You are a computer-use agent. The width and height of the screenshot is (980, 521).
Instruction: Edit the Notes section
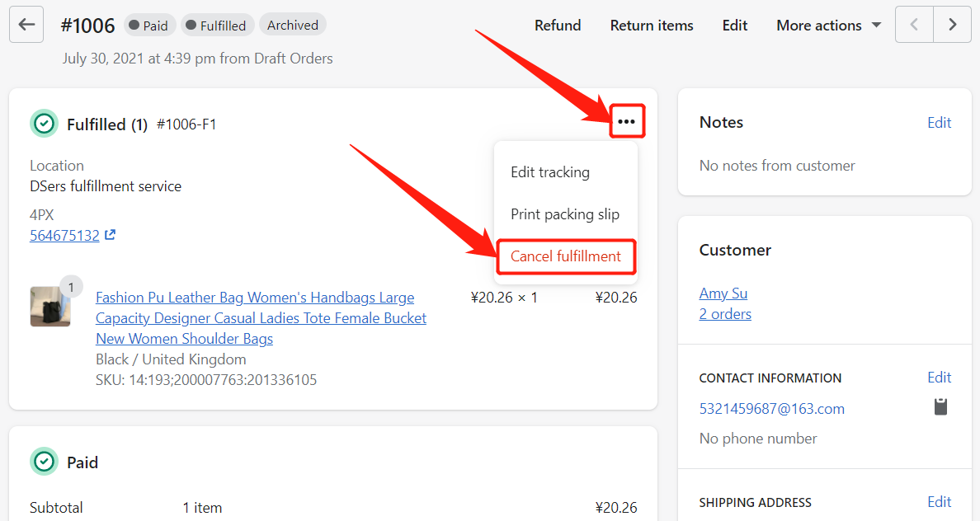click(939, 123)
